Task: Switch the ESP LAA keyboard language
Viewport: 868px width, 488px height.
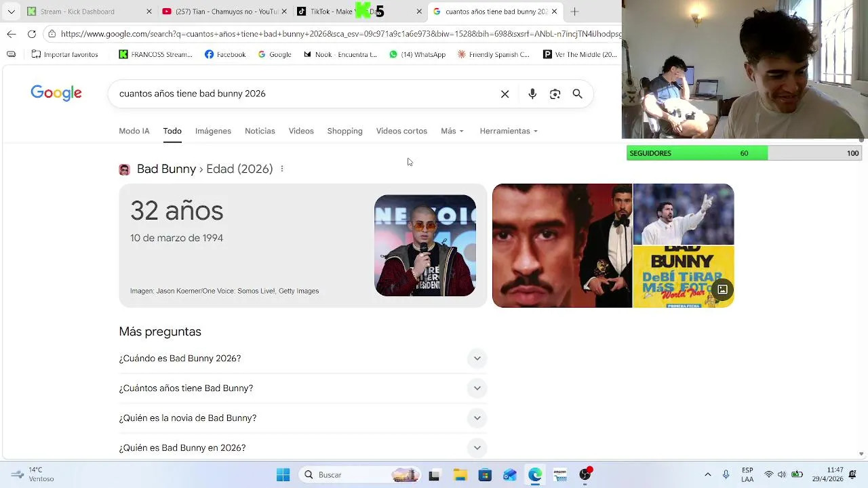Action: point(747,474)
